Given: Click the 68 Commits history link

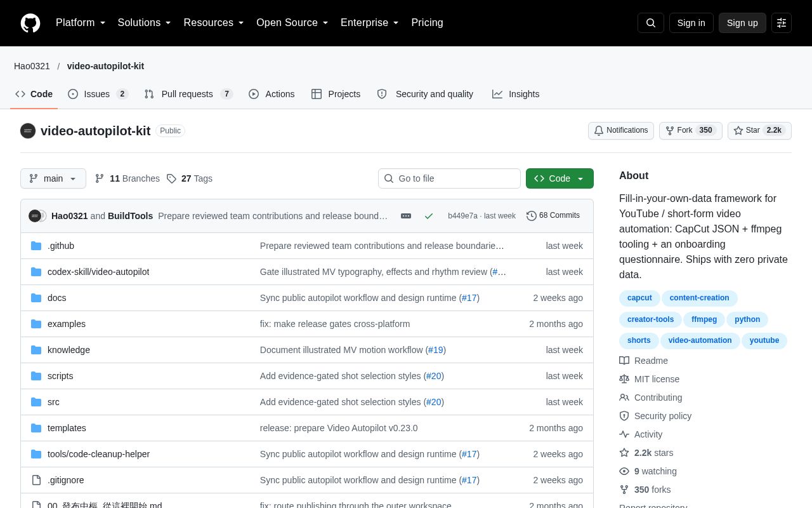Looking at the screenshot, I should click(553, 216).
